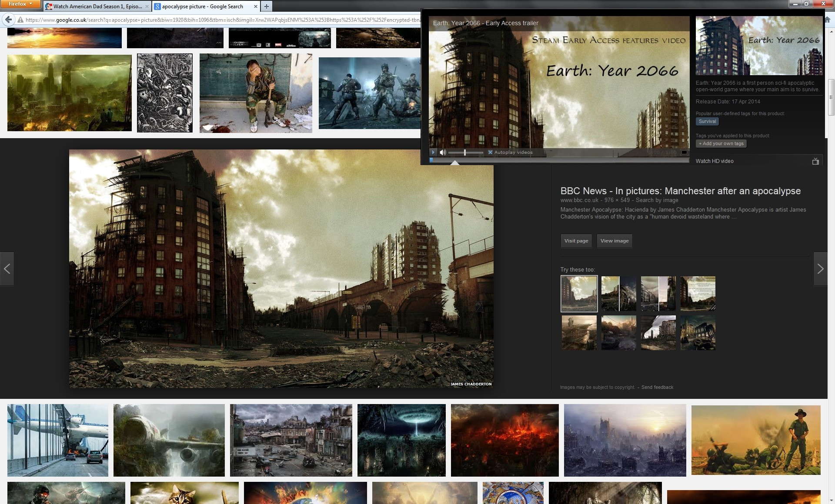Click the Earth Year 2066 game banner image

tap(759, 46)
